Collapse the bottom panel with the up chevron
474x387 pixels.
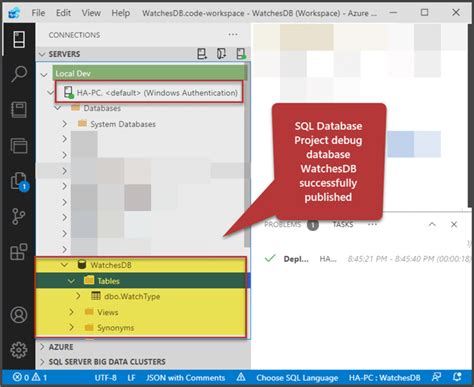pos(432,224)
